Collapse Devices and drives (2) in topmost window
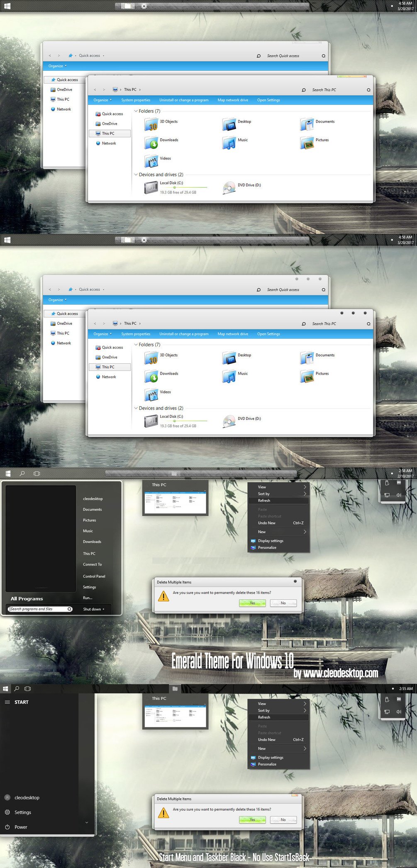The height and width of the screenshot is (868, 417). pyautogui.click(x=136, y=174)
